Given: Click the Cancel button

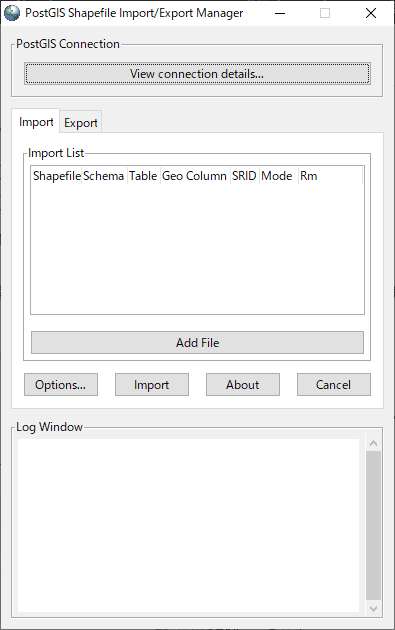Looking at the screenshot, I should (x=334, y=385).
